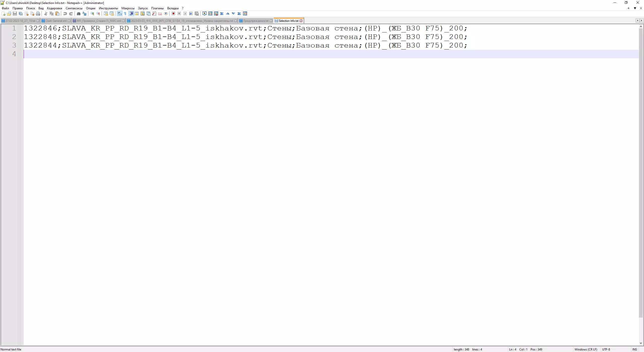This screenshot has height=352, width=644.
Task: Toggle Show All Characters pilcrow icon
Action: [x=125, y=14]
